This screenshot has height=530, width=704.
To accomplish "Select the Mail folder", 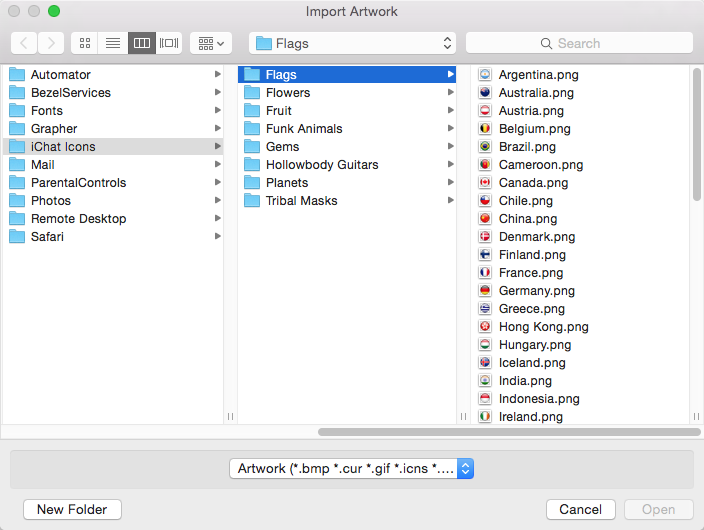I will 113,164.
